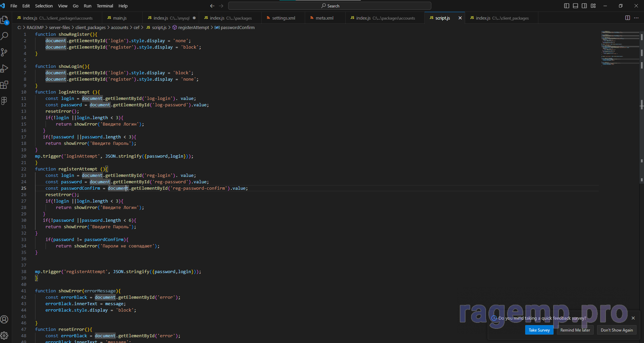This screenshot has height=343, width=644.
Task: Open the Run and Debug view
Action: pyautogui.click(x=4, y=69)
